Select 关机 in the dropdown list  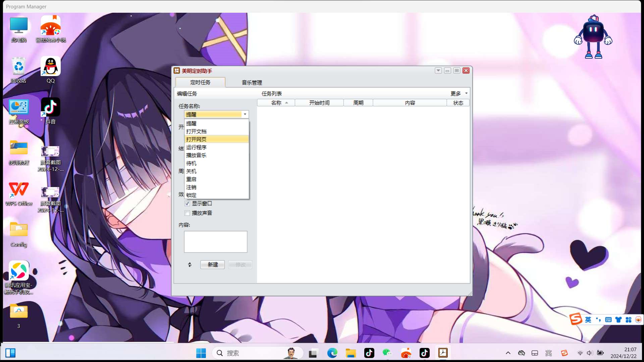click(x=217, y=171)
